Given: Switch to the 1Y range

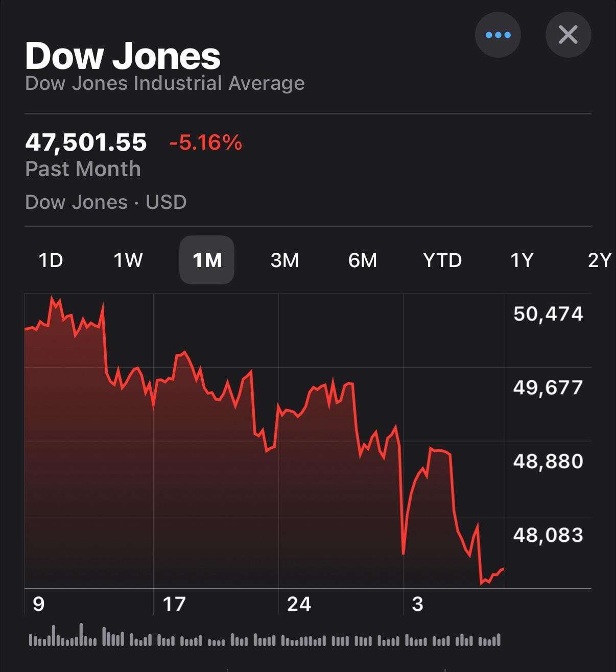Looking at the screenshot, I should (x=522, y=260).
